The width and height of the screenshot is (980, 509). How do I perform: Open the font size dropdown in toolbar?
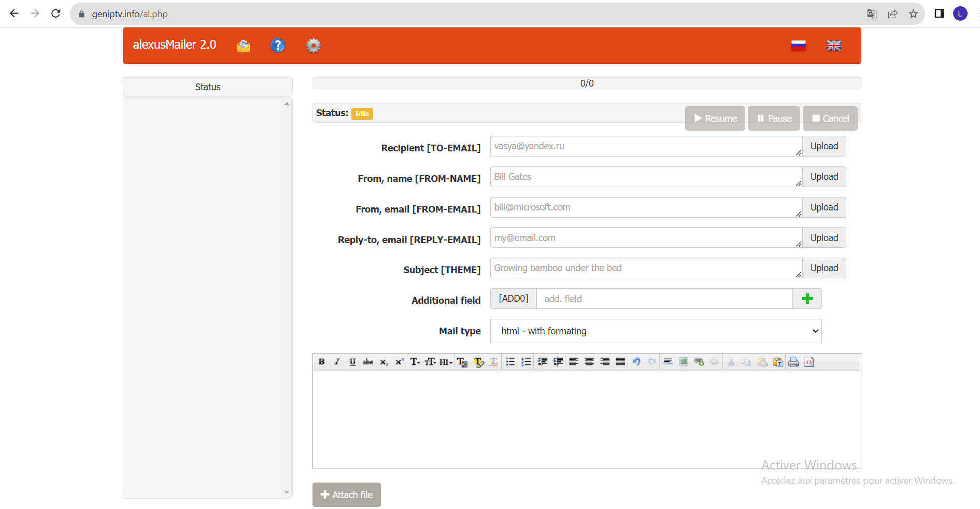431,362
